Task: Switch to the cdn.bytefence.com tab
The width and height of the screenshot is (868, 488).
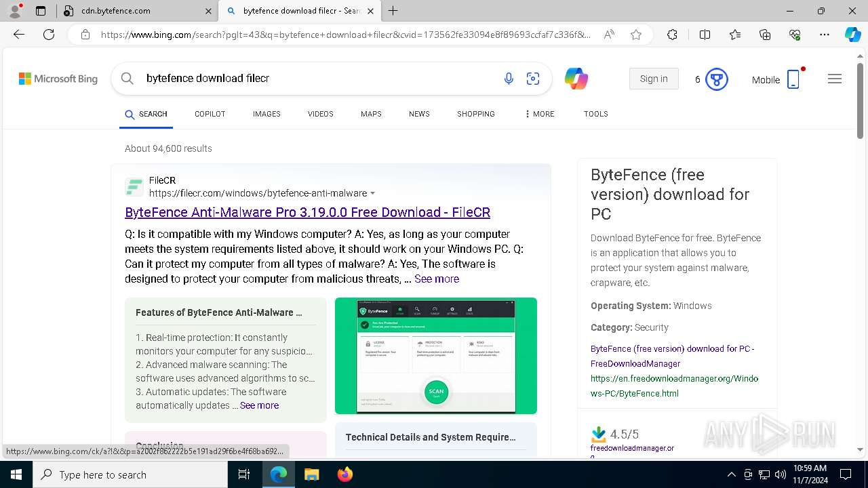Action: click(x=138, y=11)
